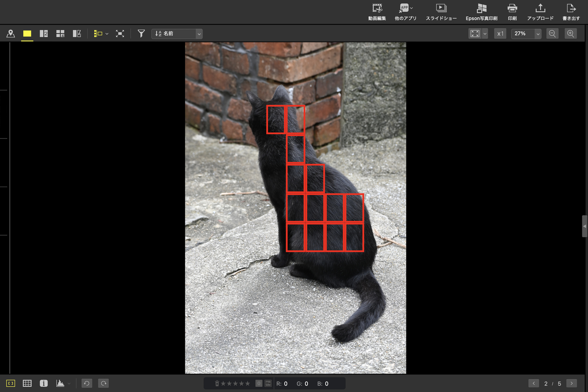Expand the filmstrip layout dropdown arrow
Viewport: 588px width, 392px height.
(x=107, y=34)
